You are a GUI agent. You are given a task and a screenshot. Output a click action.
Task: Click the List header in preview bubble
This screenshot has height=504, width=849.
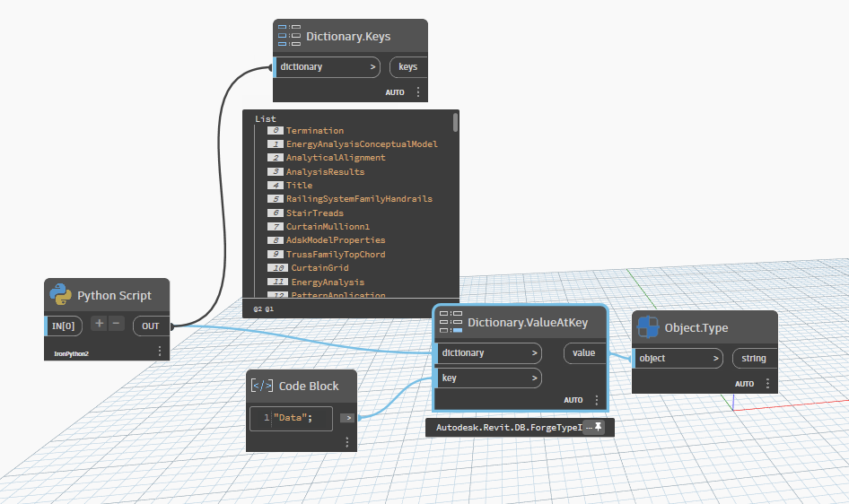266,118
